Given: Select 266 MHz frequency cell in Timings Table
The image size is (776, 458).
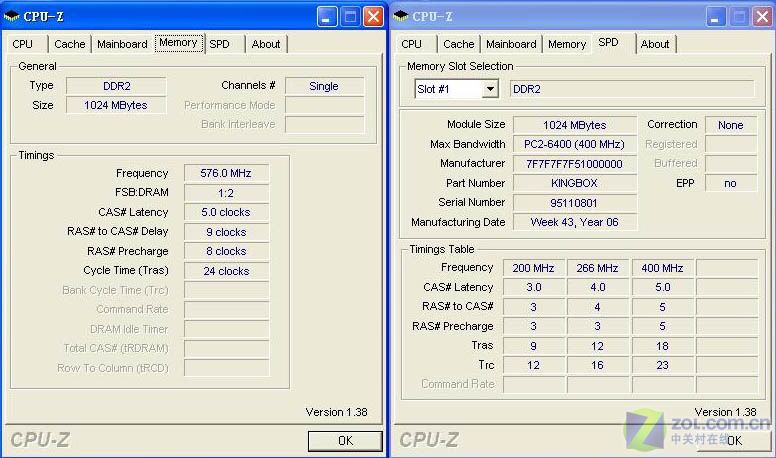Looking at the screenshot, I should (x=598, y=268).
